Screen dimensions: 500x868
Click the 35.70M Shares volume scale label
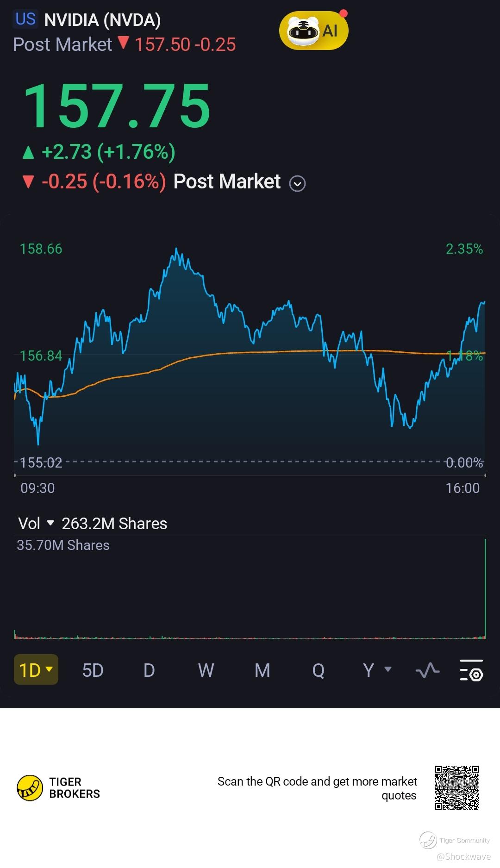click(x=63, y=545)
